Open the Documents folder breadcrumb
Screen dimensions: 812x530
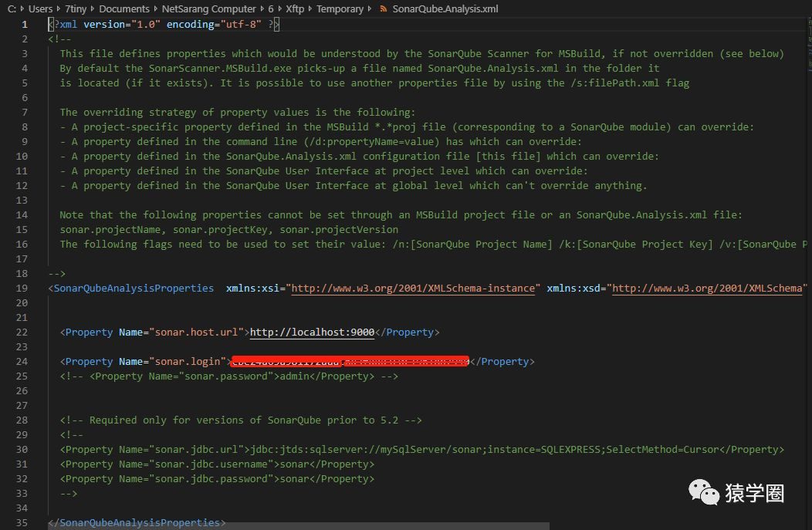click(124, 8)
